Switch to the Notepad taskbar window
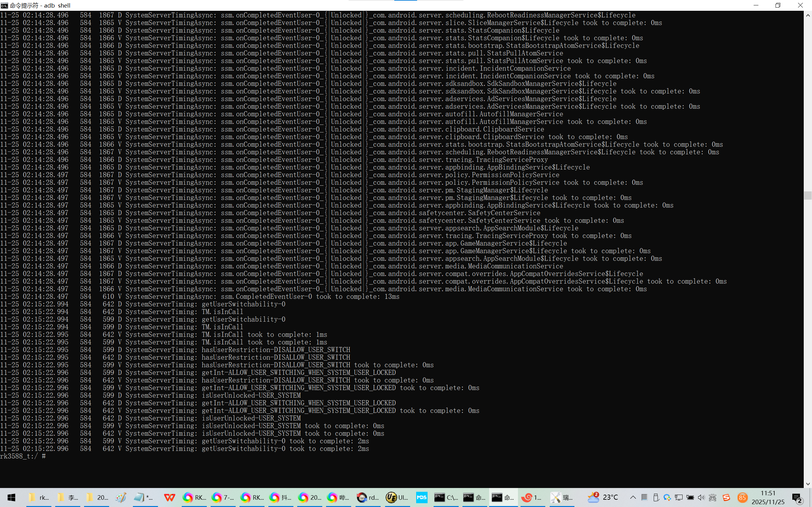Image resolution: width=812 pixels, height=507 pixels. [144, 497]
